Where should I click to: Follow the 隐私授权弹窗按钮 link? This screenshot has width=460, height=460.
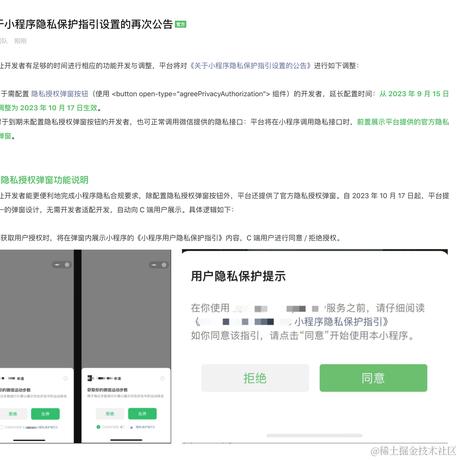coord(60,94)
